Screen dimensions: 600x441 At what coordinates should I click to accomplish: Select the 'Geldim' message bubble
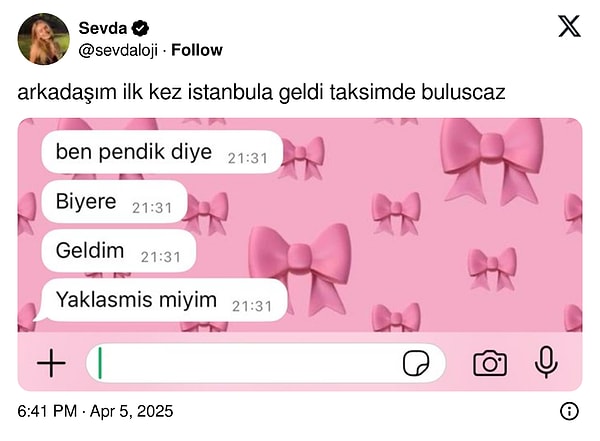119,251
